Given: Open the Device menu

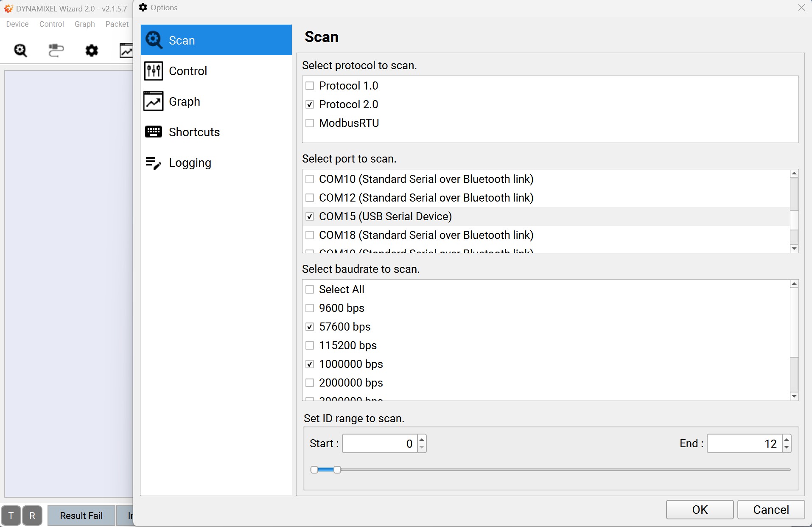Looking at the screenshot, I should pos(17,24).
